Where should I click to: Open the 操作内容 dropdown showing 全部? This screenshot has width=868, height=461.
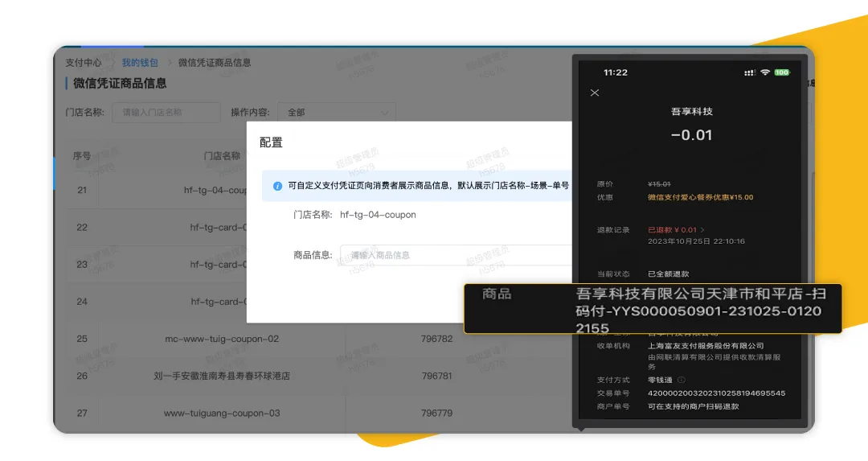point(337,113)
